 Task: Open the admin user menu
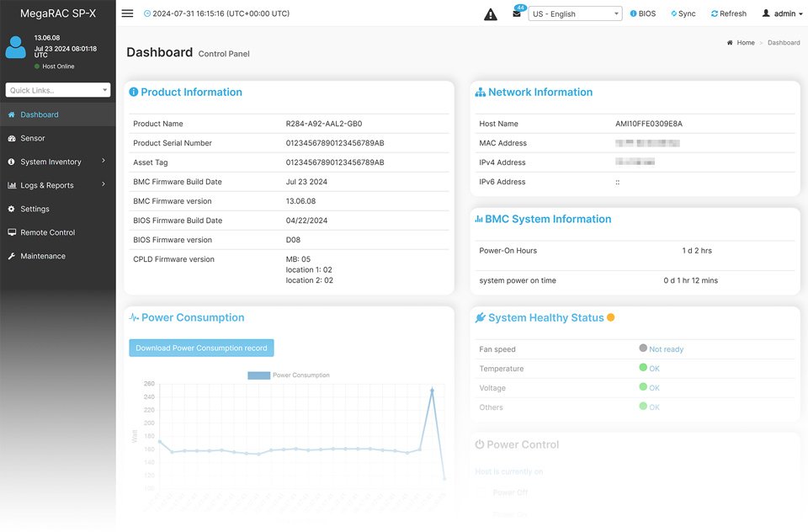(782, 14)
